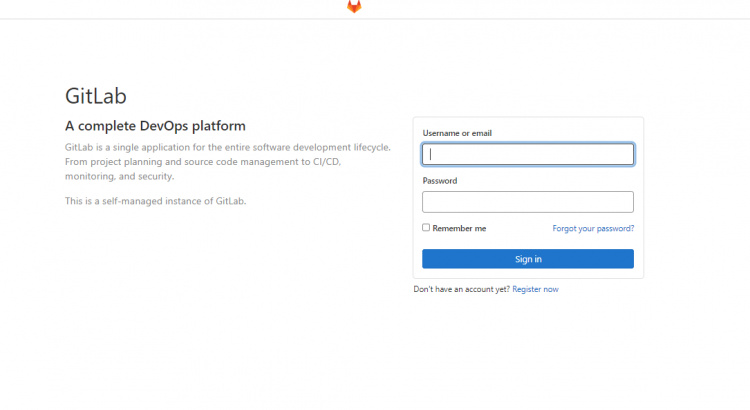Follow the Register now link
Screen dimensions: 750x410
click(535, 289)
